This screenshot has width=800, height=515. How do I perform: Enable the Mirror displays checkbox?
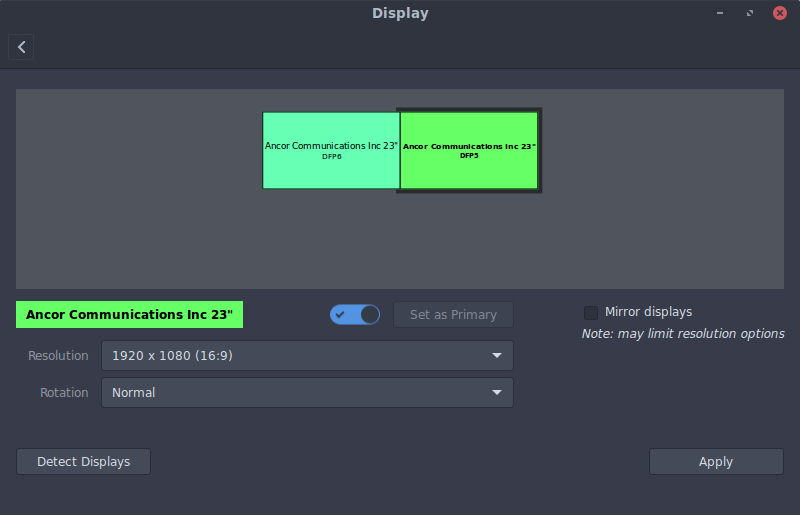(591, 312)
